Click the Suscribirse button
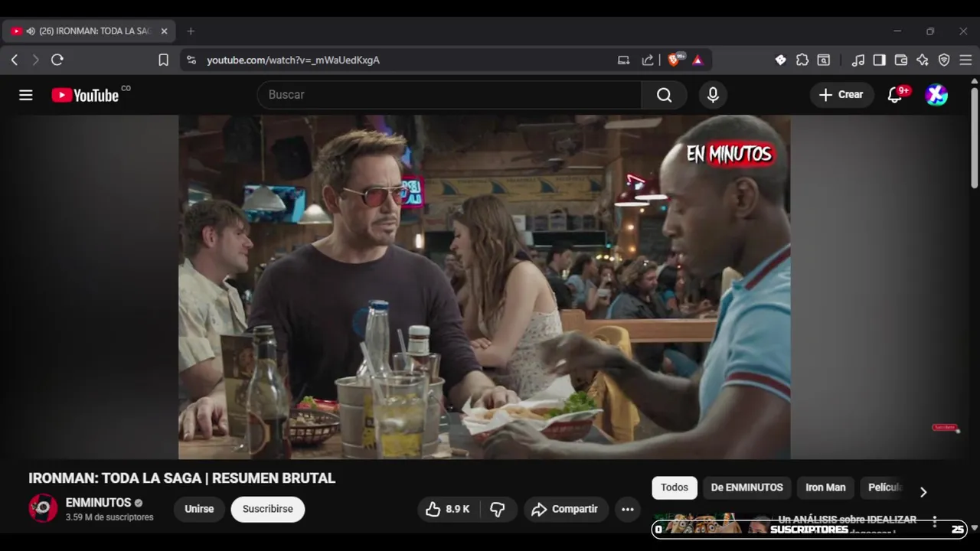 point(268,509)
